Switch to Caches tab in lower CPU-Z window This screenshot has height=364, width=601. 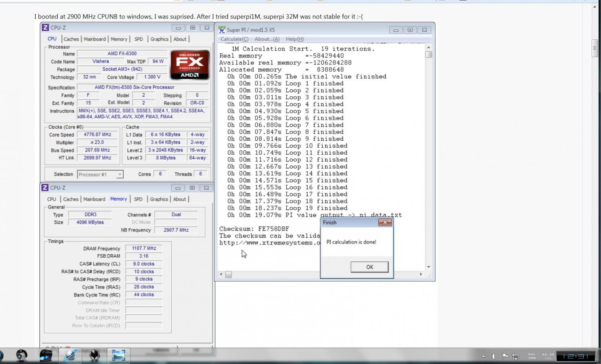71,199
